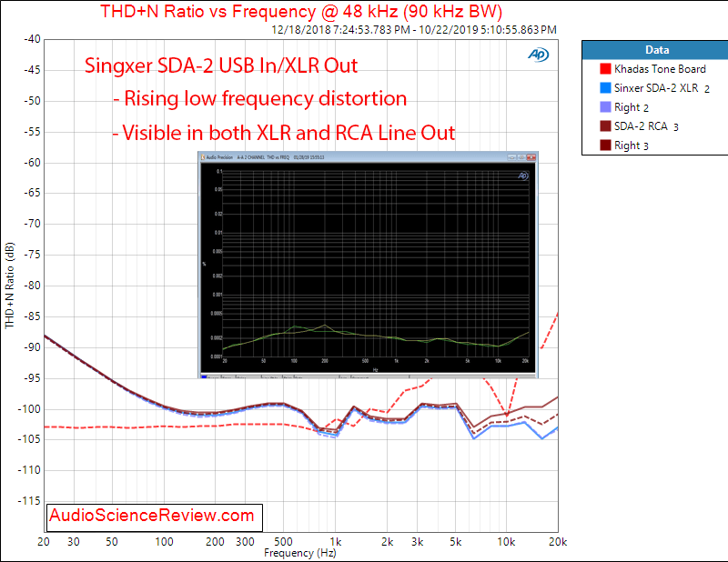This screenshot has height=562, width=728.
Task: Click the red Khadas Tone Board legend swatch
Action: pyautogui.click(x=605, y=69)
